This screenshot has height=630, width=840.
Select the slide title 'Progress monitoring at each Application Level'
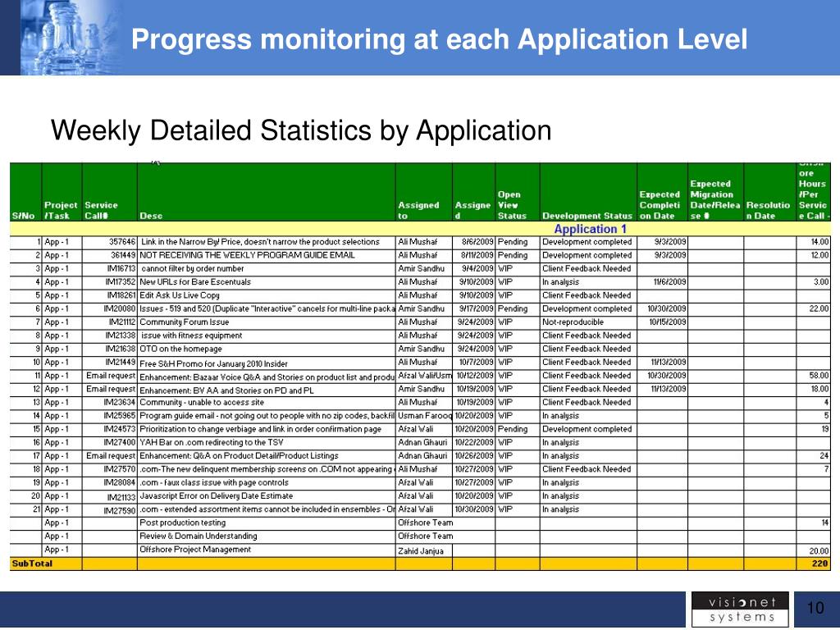point(440,39)
